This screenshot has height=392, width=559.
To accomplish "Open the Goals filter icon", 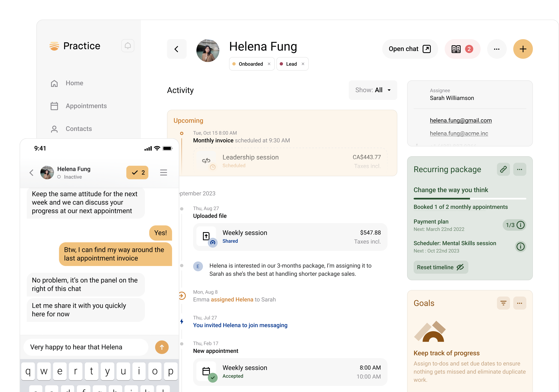I will coord(503,303).
